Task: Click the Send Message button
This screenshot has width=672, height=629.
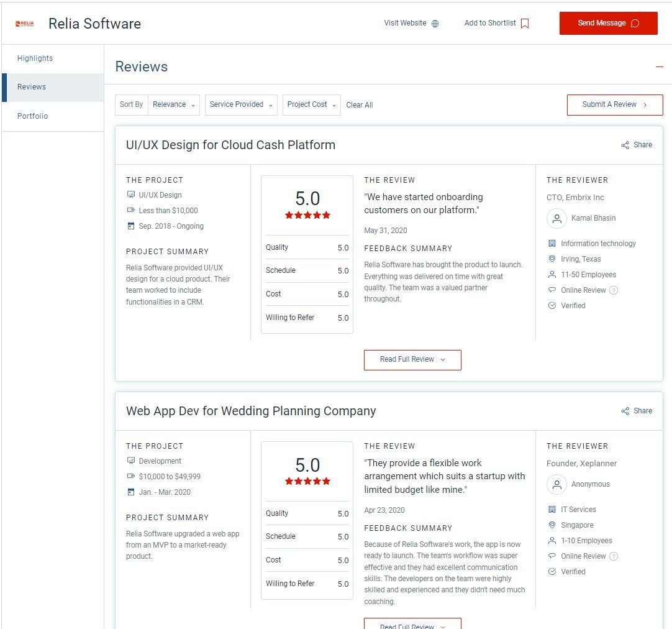Action: (x=608, y=23)
